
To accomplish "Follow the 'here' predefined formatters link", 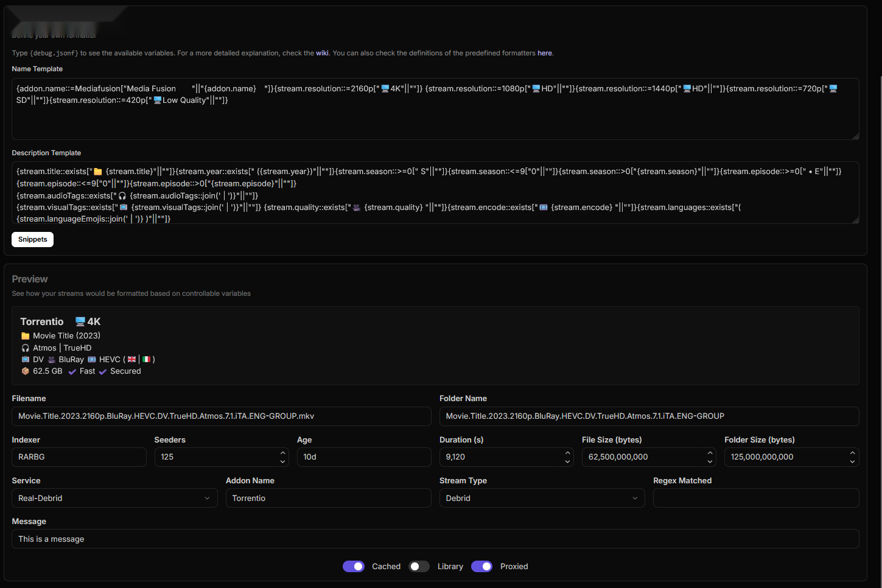I will [x=545, y=54].
